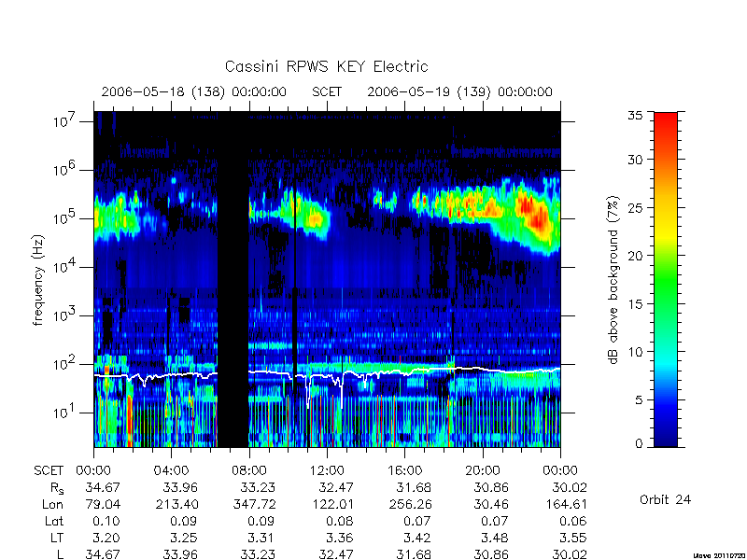Image resolution: width=747 pixels, height=560 pixels.
Task: Click the colorbar tick value "15"
Action: (635, 304)
